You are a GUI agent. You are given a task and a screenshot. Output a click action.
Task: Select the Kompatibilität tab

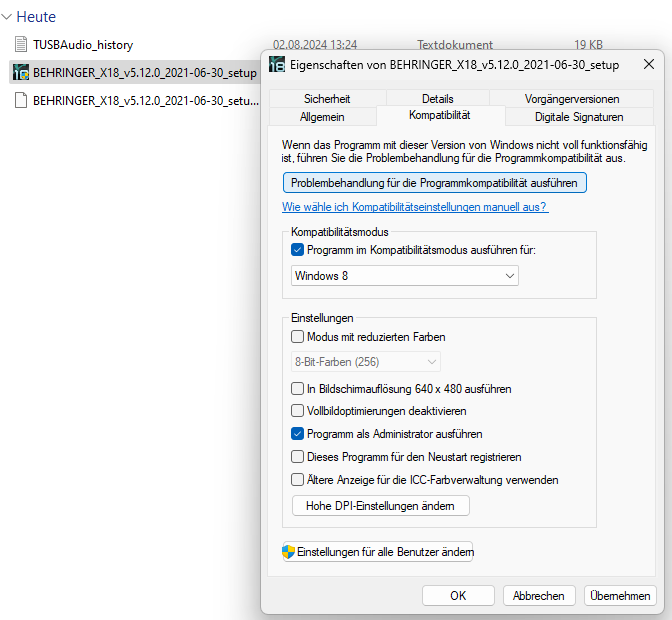[440, 115]
